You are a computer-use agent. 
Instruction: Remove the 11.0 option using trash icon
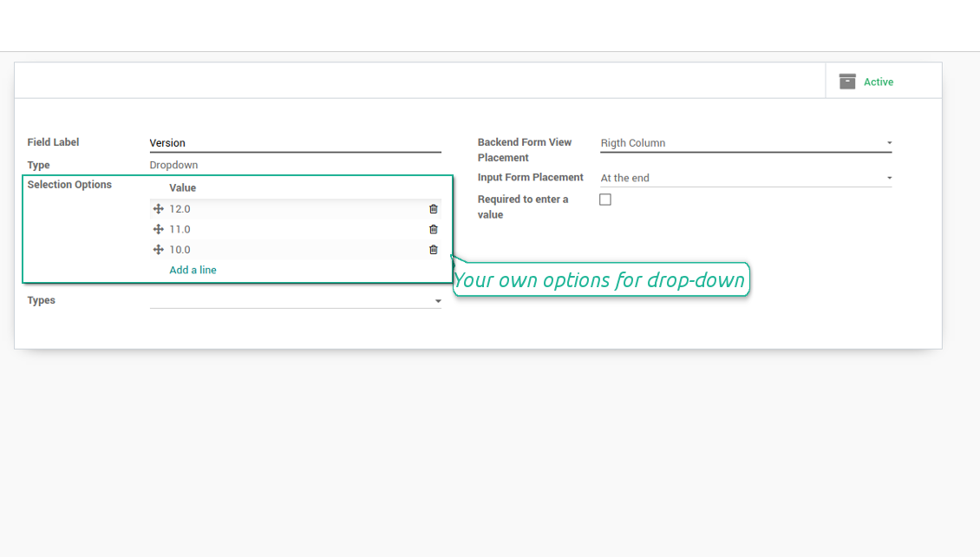tap(434, 229)
